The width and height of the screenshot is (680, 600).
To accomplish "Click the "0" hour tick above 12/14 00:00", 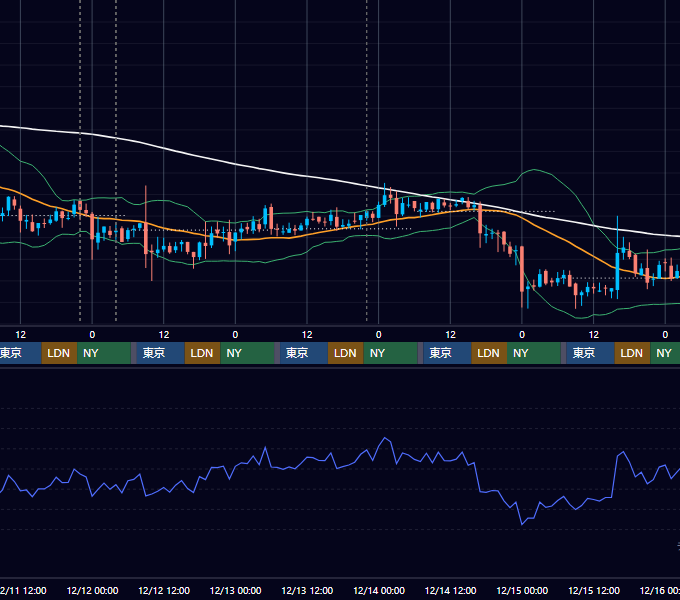I will click(379, 335).
